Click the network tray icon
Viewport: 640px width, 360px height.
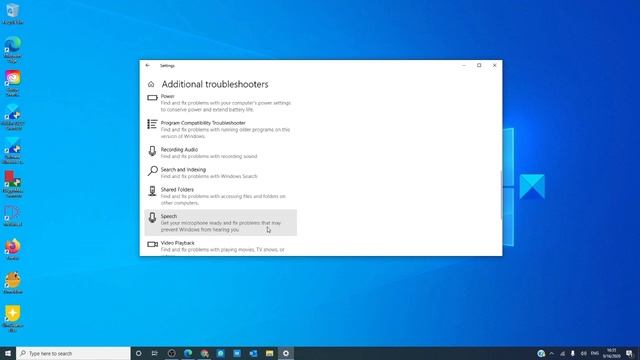pos(562,353)
